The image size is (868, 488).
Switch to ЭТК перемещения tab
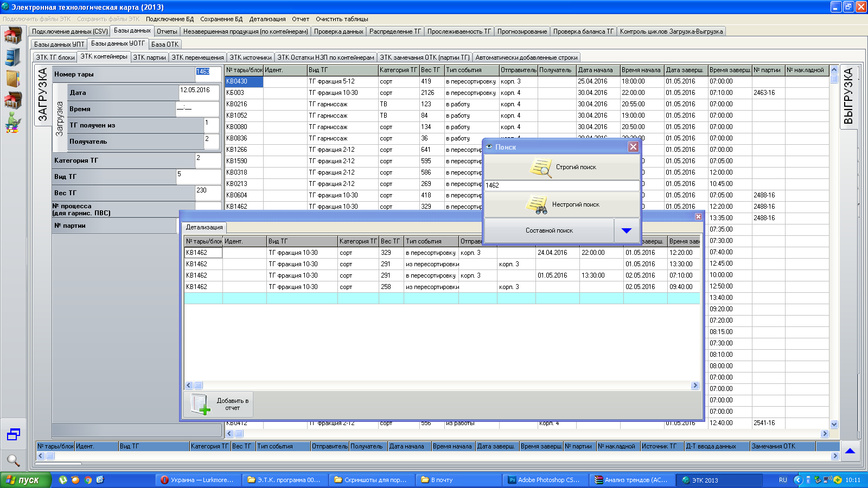tap(197, 57)
